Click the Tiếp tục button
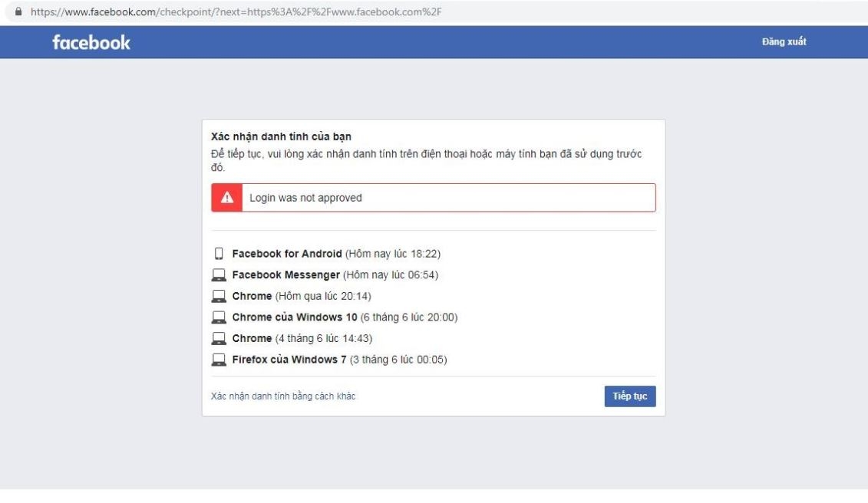 [x=629, y=396]
